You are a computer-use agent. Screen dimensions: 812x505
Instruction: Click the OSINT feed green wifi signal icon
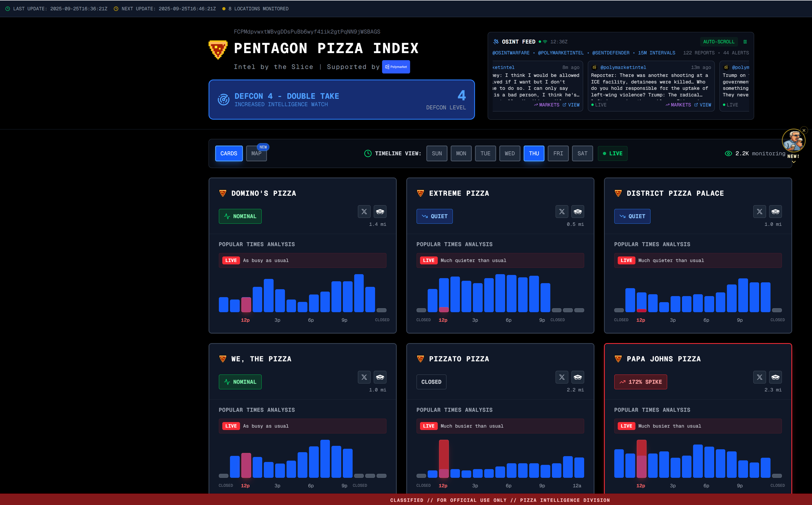click(x=545, y=42)
